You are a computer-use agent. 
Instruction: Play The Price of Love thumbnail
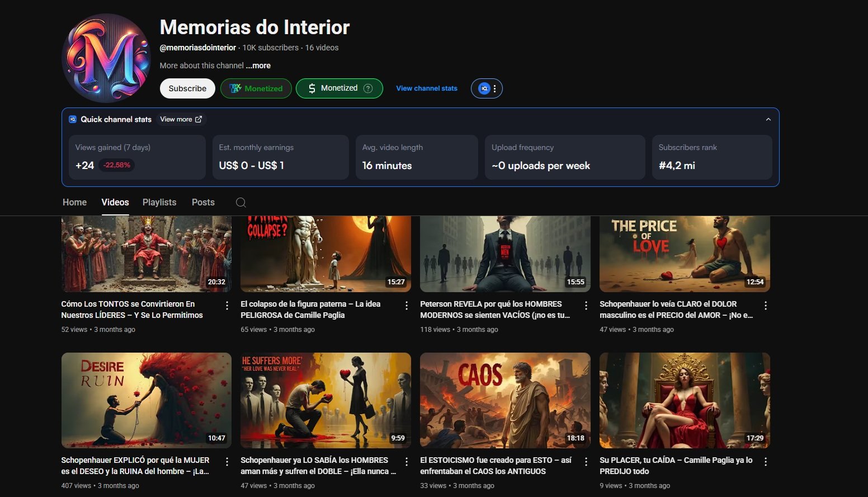click(x=685, y=254)
